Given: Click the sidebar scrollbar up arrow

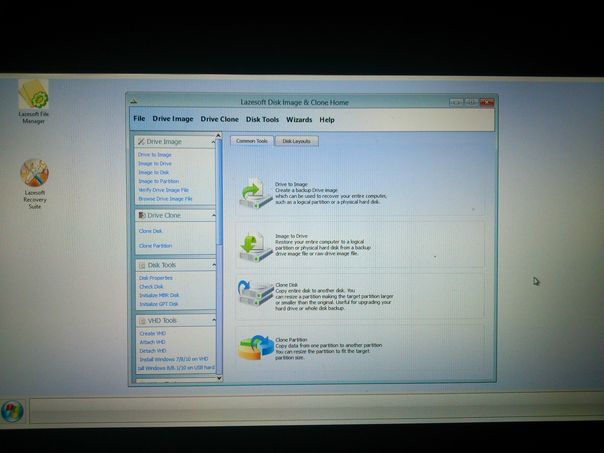Looking at the screenshot, I should pos(219,136).
